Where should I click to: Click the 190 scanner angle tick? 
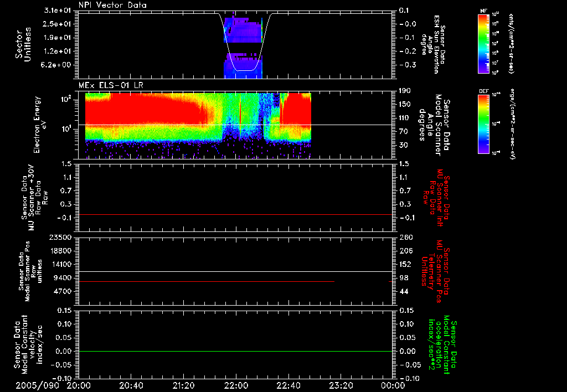tap(406, 91)
